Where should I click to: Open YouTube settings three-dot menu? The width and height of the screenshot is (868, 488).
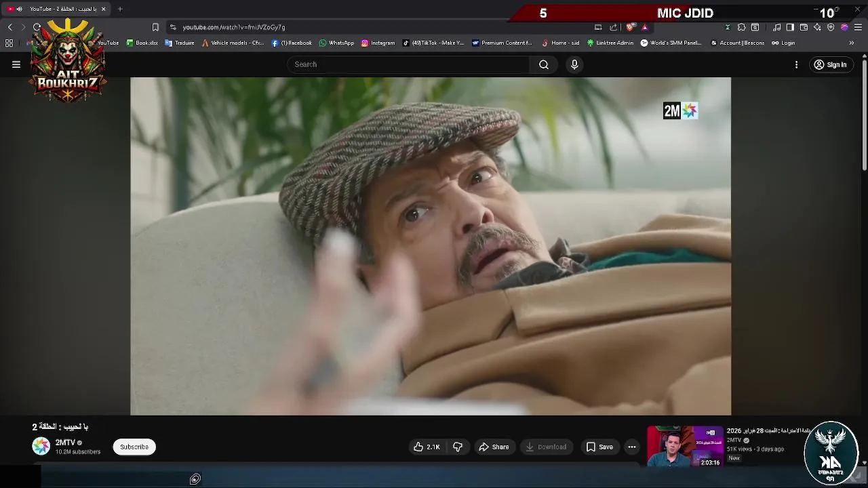[x=796, y=64]
